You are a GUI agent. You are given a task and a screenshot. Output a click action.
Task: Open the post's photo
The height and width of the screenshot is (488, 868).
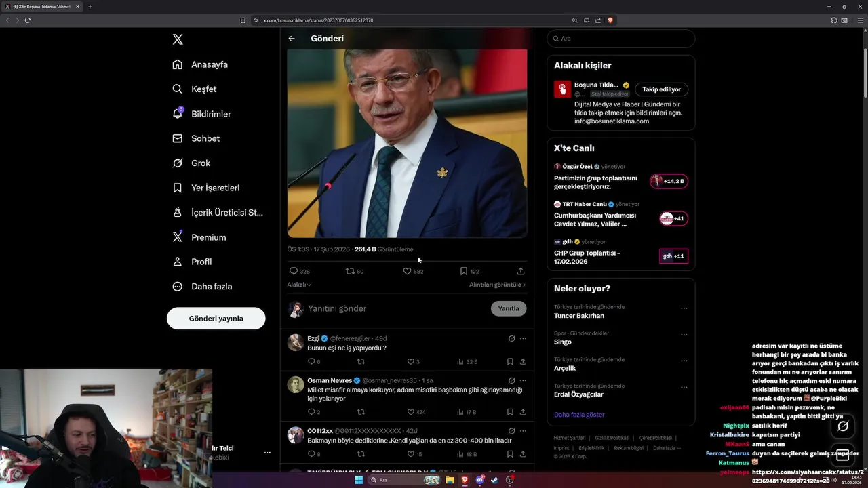[407, 143]
